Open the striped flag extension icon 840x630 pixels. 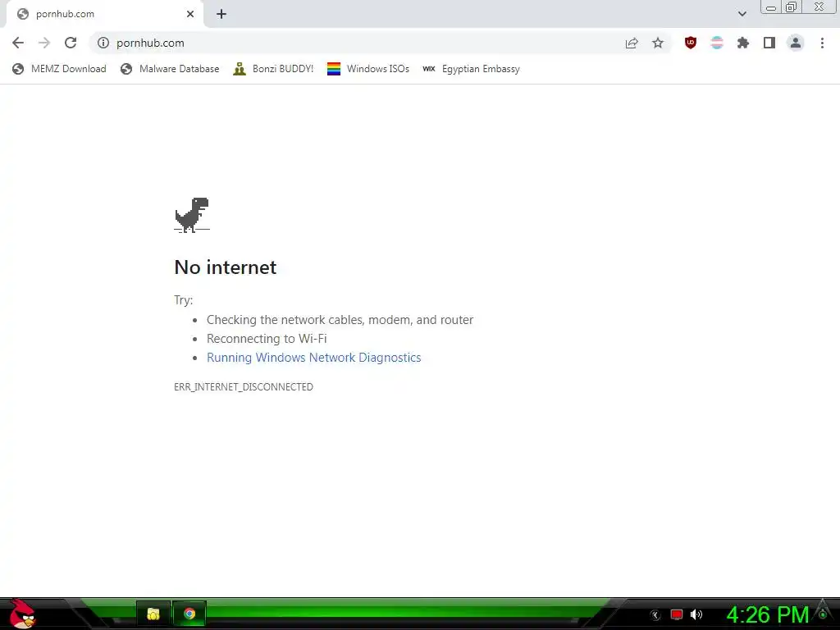(x=717, y=43)
